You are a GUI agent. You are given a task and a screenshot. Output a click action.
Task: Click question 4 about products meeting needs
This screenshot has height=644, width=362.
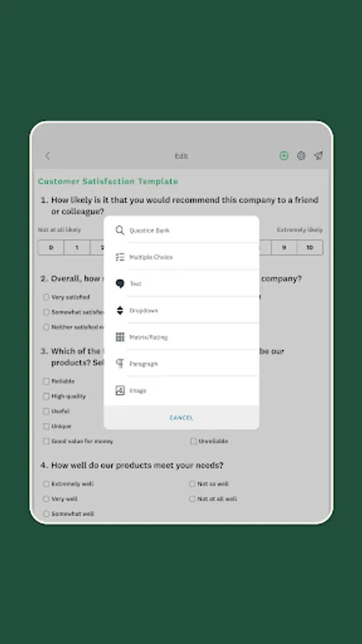132,465
